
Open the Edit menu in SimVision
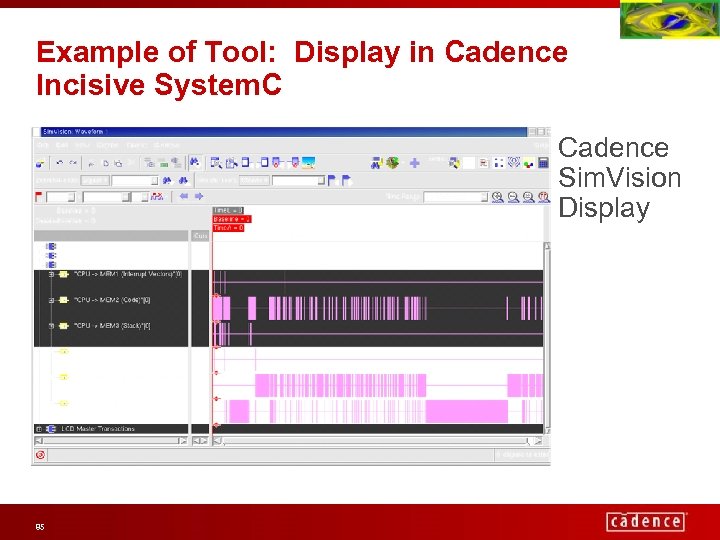click(62, 145)
